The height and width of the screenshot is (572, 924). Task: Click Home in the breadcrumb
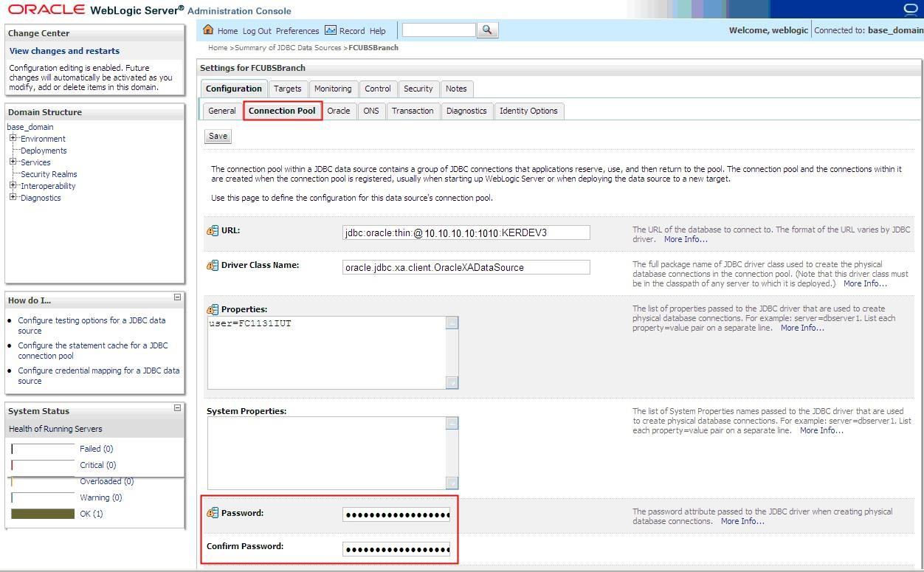pos(218,48)
